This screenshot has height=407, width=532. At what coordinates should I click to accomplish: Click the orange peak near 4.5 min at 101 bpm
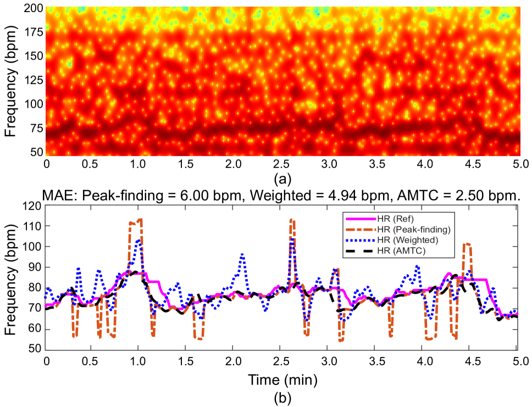tap(467, 244)
